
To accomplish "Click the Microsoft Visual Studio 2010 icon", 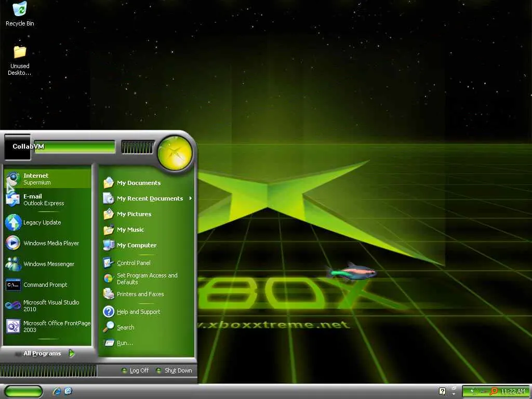I will pos(13,305).
